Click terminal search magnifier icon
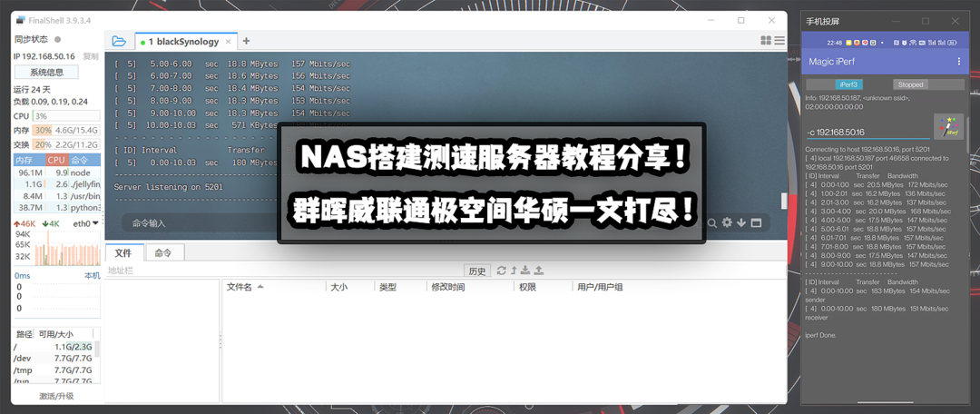 click(712, 222)
